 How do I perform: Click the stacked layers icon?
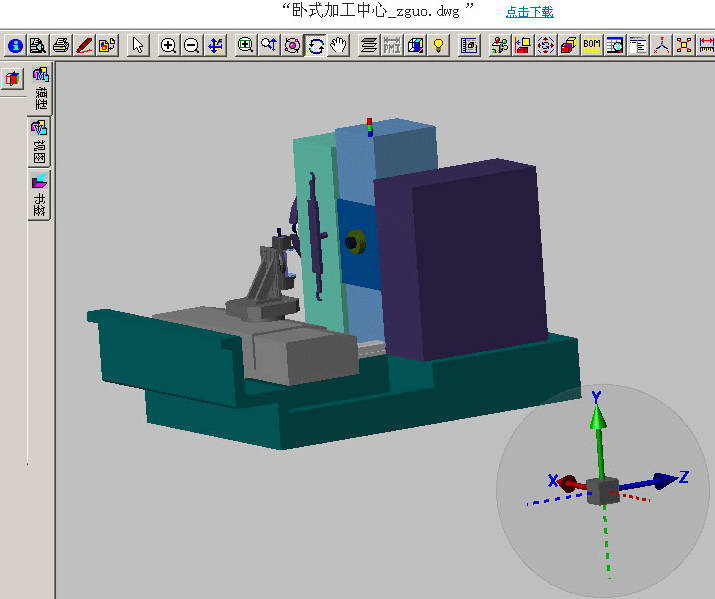coord(368,45)
